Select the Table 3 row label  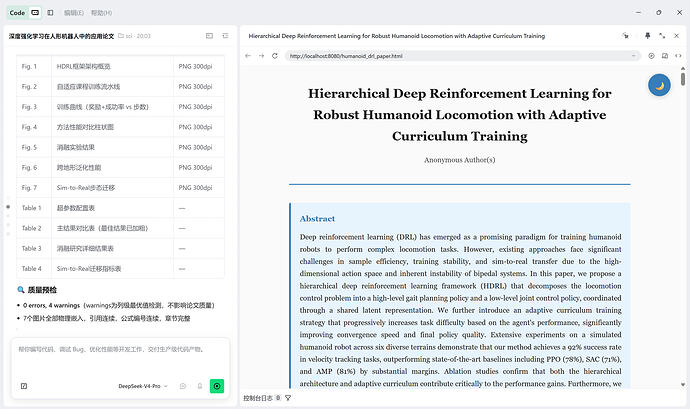click(32, 249)
